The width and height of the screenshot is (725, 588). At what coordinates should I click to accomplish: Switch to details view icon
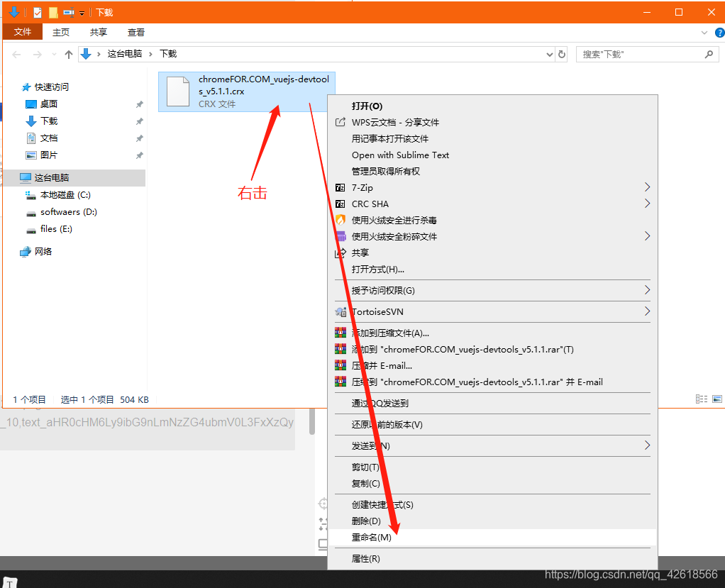coord(702,399)
